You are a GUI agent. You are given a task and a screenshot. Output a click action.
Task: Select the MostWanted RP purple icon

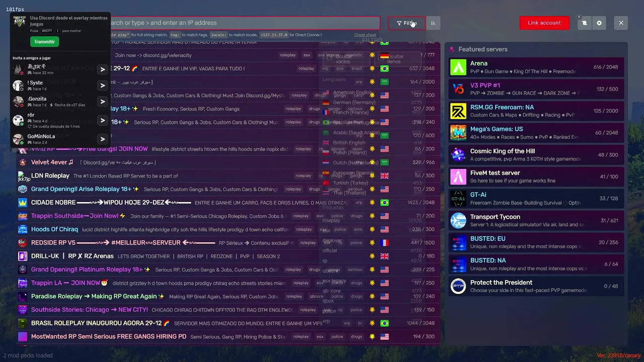tap(23, 336)
